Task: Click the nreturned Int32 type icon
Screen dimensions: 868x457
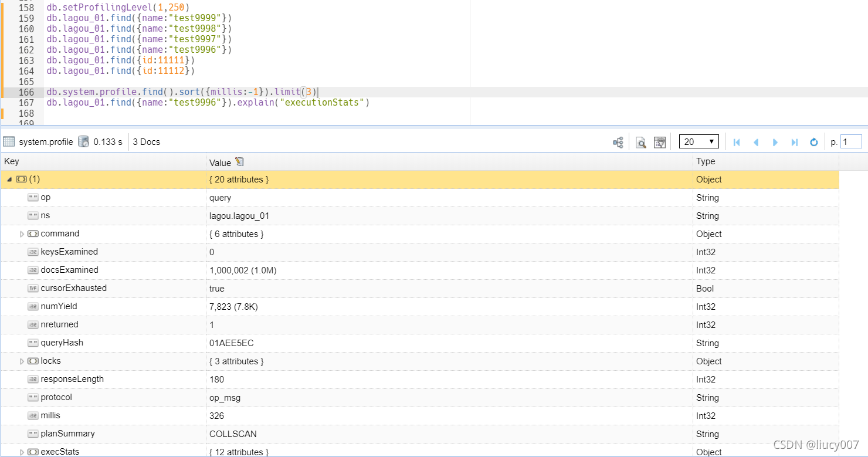Action: (33, 325)
